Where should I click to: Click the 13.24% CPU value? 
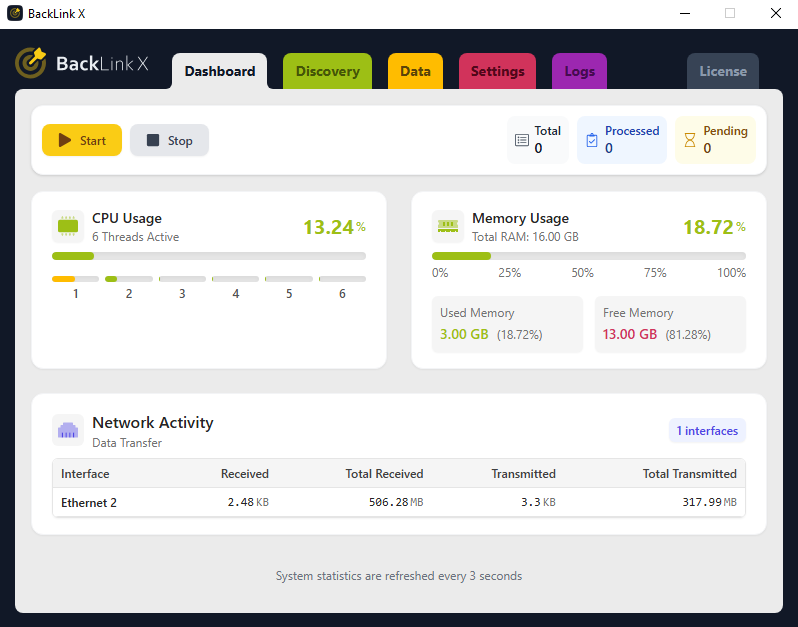(x=334, y=227)
